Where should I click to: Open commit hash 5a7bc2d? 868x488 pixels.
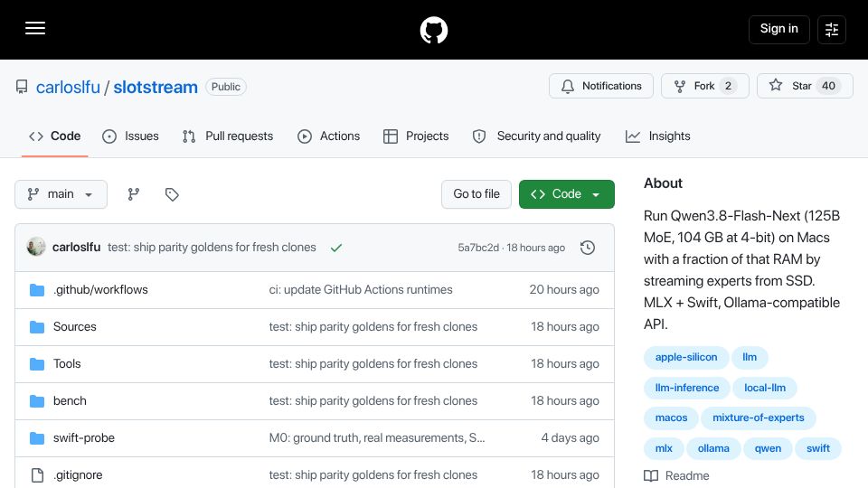point(478,248)
